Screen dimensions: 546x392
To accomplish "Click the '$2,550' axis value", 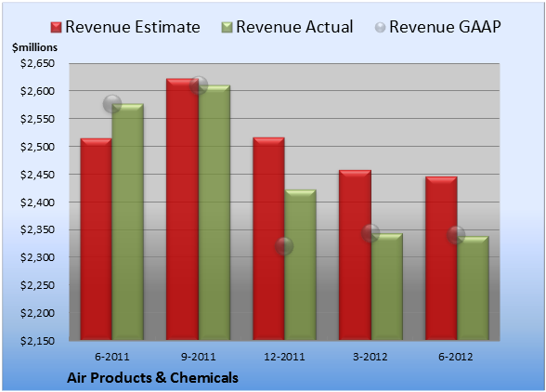I will [37, 119].
